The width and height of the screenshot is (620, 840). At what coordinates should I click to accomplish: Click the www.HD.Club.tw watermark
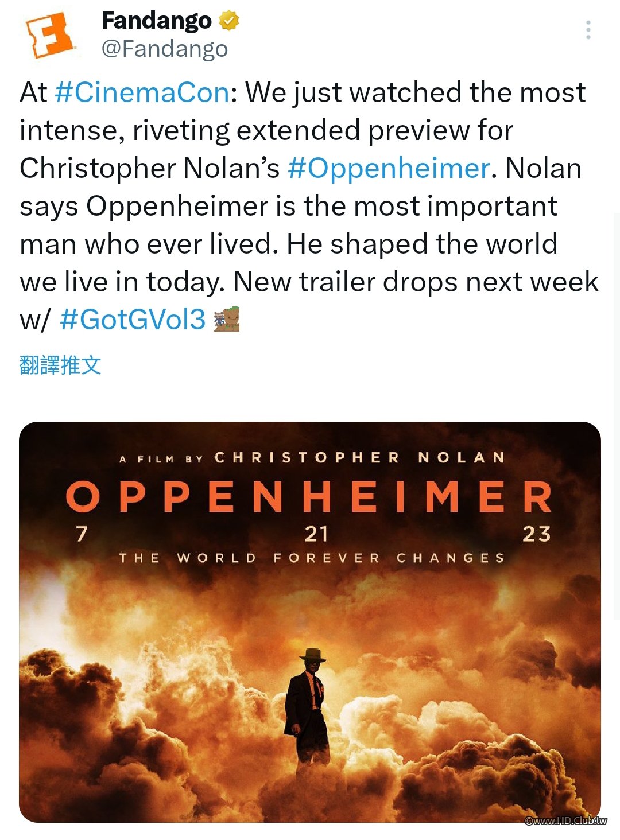[565, 820]
